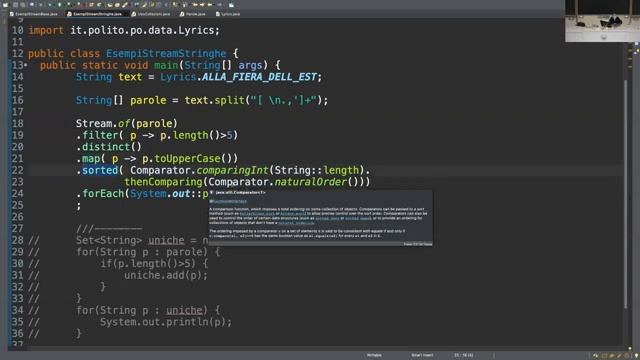Click 'thenComparing' on line 23
Viewport: 640px width, 360px height.
pos(163,182)
